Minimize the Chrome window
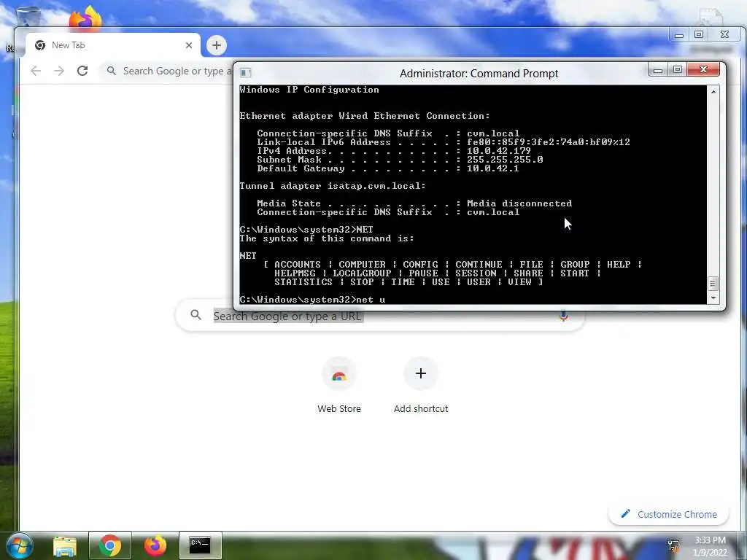The image size is (747, 560). coord(680,35)
